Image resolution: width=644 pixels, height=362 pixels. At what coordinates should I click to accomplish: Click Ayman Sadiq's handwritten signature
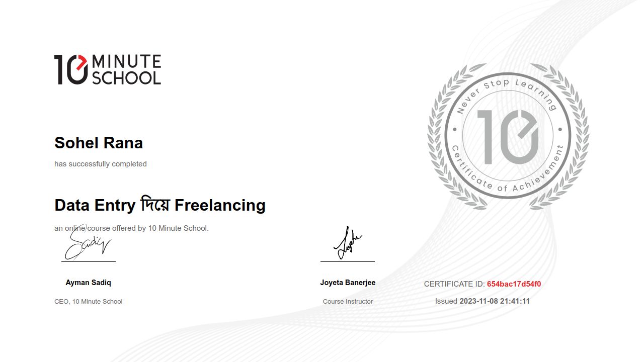tap(88, 244)
